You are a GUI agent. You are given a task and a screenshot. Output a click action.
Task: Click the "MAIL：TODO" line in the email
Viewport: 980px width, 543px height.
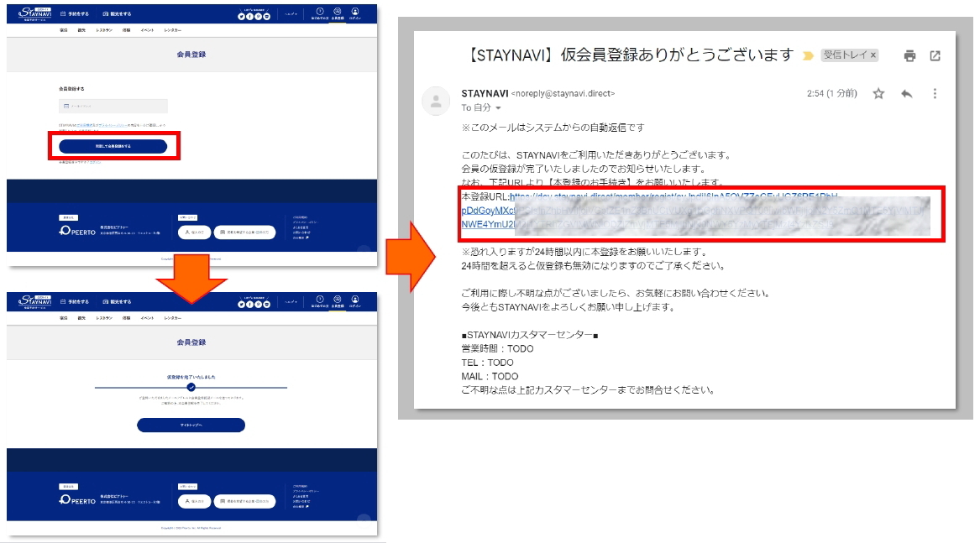point(490,376)
